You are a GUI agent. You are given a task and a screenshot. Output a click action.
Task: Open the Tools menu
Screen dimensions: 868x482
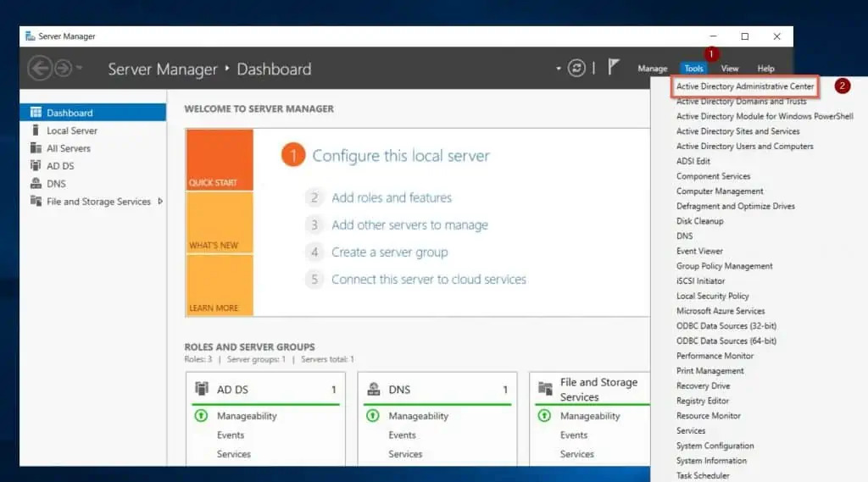click(693, 69)
